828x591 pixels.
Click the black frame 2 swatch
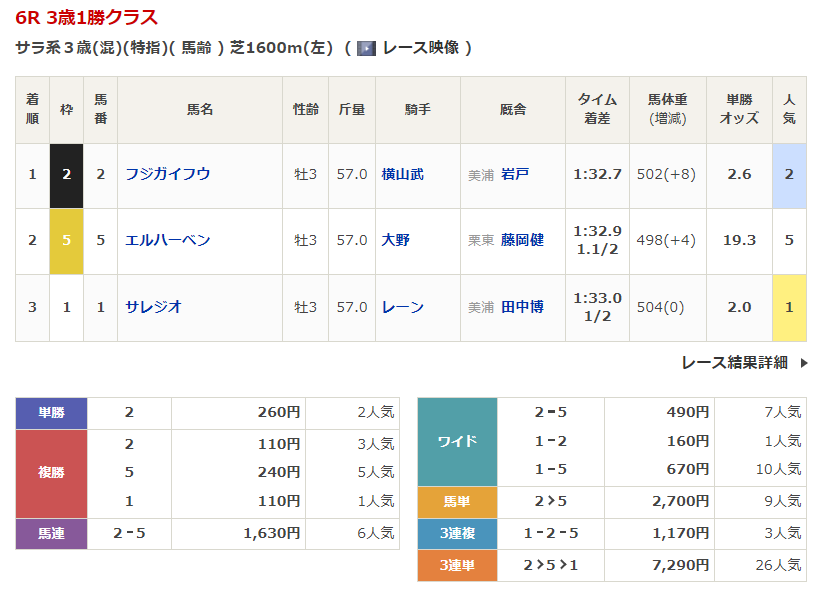click(67, 174)
